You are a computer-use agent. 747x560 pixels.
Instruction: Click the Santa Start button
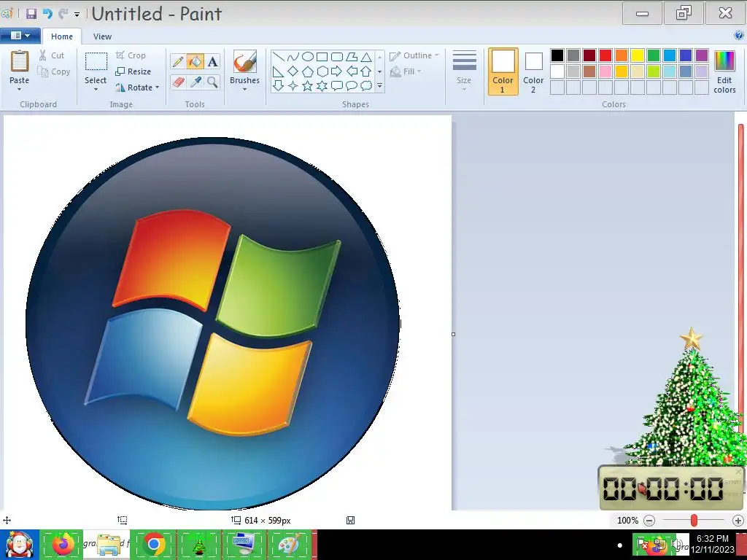click(x=19, y=544)
